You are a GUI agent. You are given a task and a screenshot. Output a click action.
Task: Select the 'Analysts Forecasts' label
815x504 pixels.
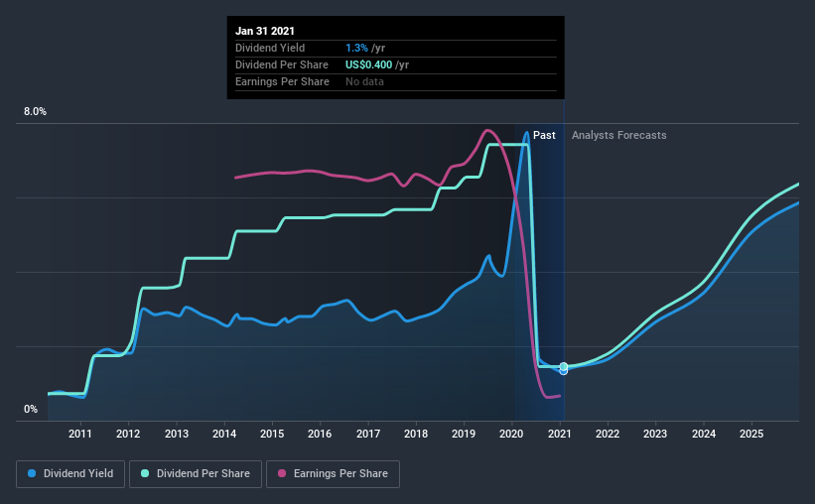(619, 136)
